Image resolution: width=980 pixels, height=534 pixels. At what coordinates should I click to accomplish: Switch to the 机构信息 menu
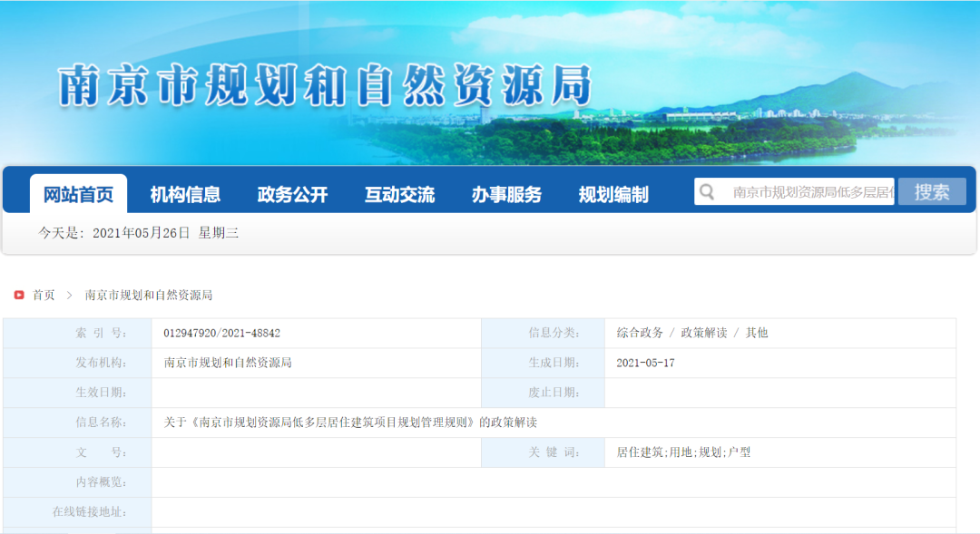tap(185, 194)
